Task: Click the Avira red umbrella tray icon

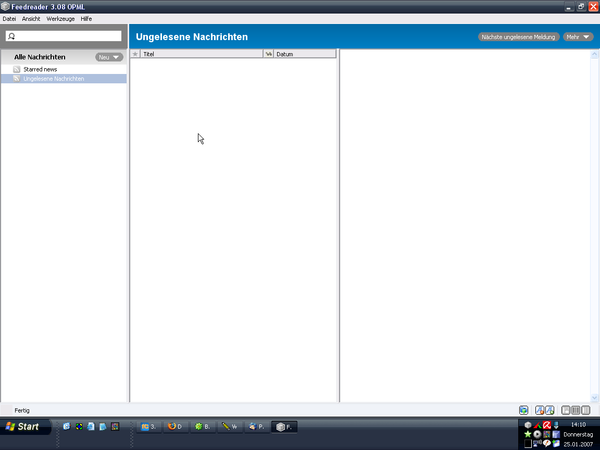Action: click(547, 425)
